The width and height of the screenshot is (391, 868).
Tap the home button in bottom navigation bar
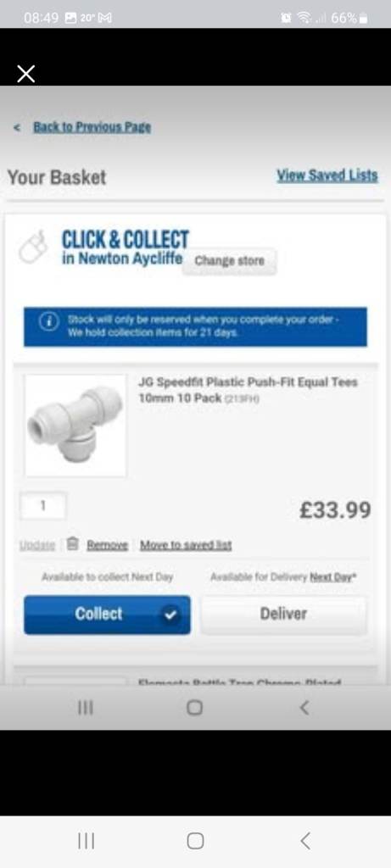click(195, 841)
